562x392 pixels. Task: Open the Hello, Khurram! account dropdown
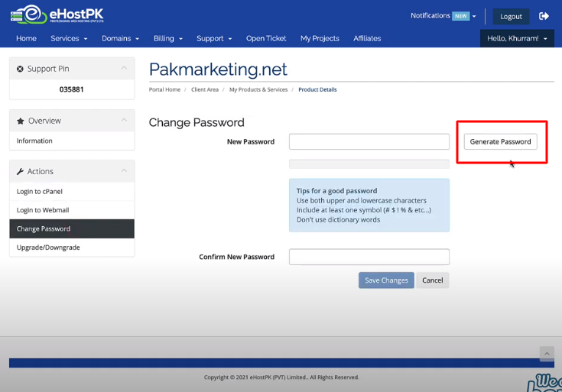(517, 38)
